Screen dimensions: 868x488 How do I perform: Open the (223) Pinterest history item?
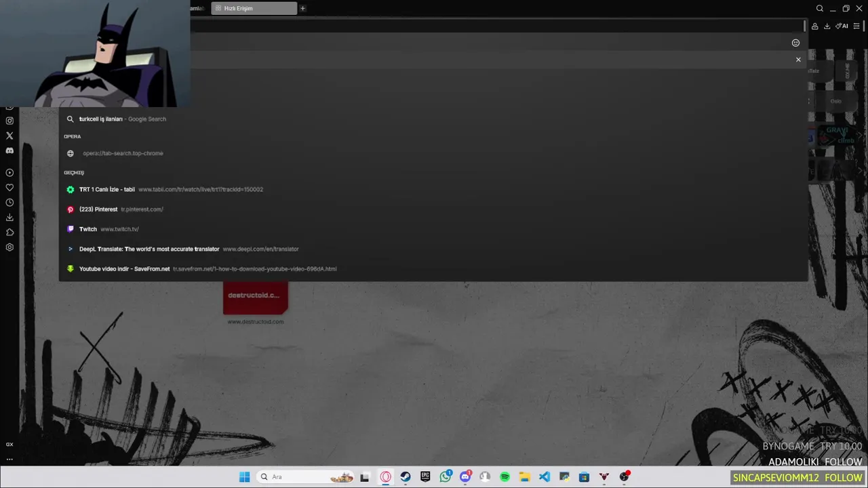coord(433,209)
